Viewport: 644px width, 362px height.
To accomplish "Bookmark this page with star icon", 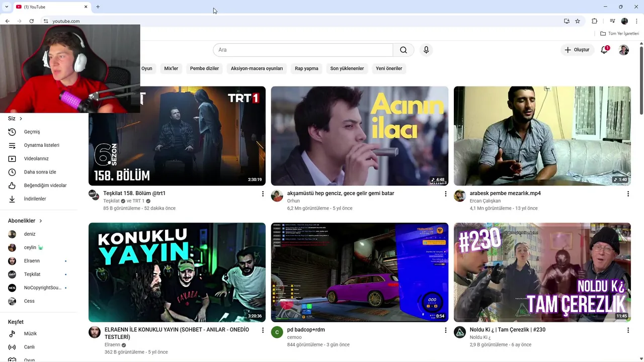I will pos(578,21).
